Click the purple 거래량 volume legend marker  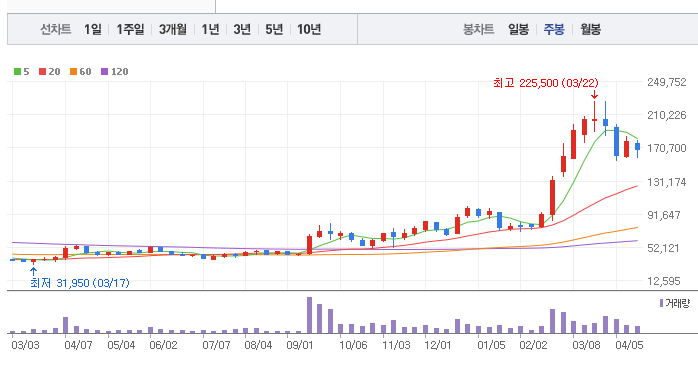661,303
